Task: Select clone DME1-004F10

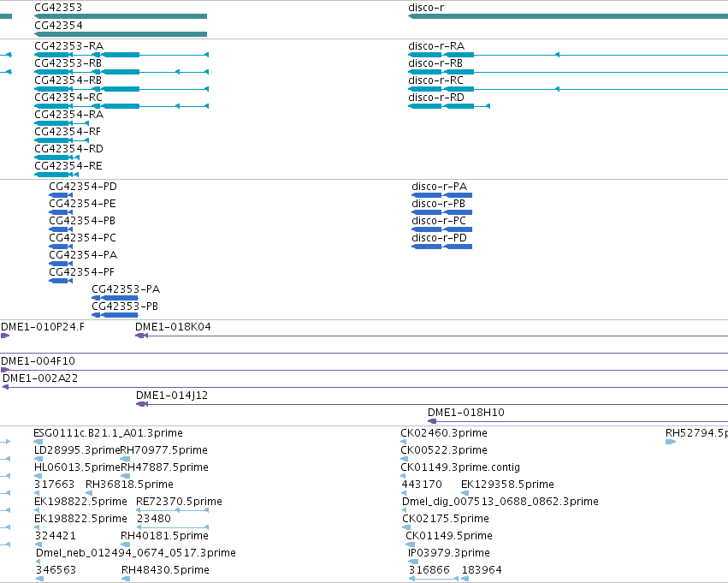Action: click(364, 370)
